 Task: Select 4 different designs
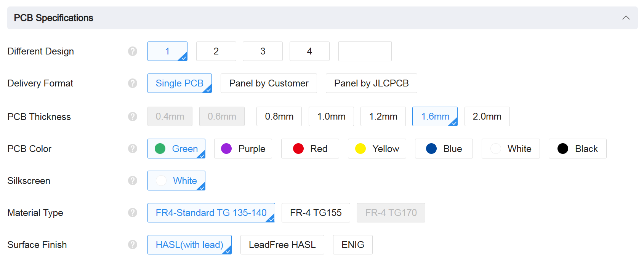[309, 51]
